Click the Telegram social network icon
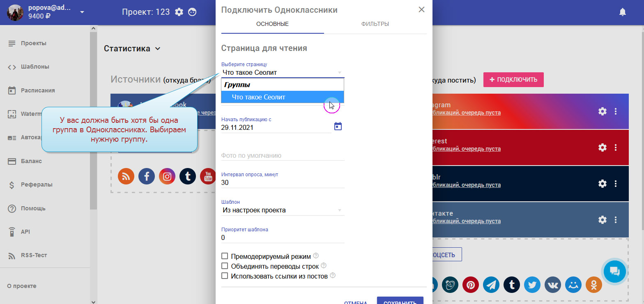 point(491,285)
